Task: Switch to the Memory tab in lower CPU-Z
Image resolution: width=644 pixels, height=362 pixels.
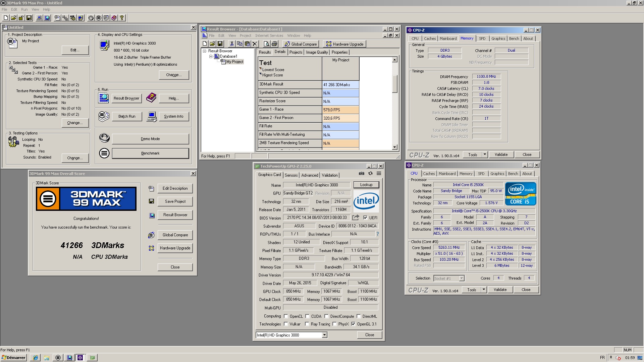Action: (466, 174)
